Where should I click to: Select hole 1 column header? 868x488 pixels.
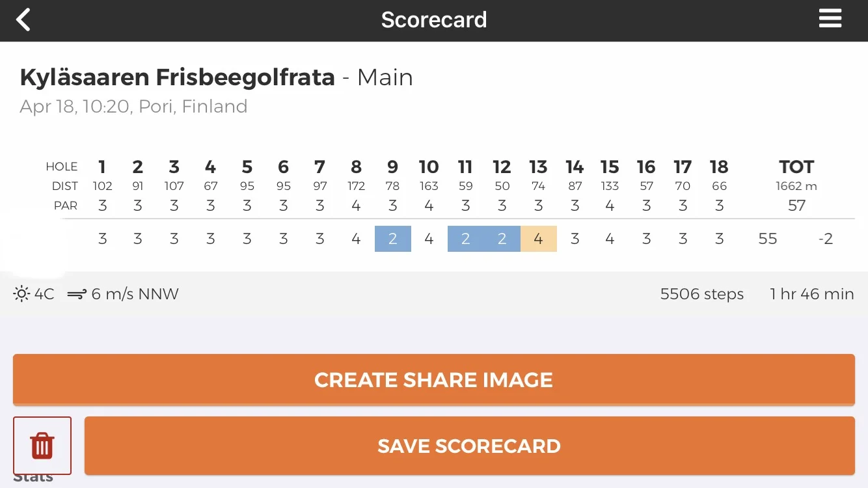[102, 167]
